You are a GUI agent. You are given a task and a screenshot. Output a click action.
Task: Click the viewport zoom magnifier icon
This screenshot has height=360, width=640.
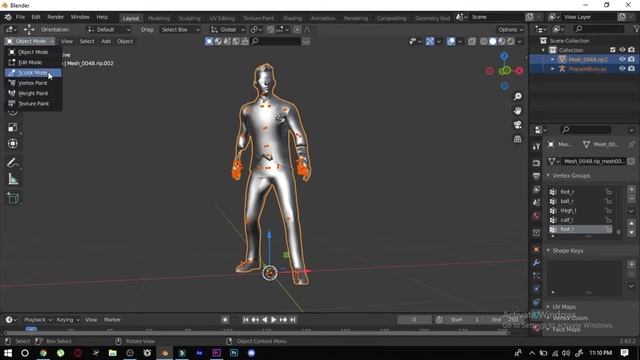[518, 96]
